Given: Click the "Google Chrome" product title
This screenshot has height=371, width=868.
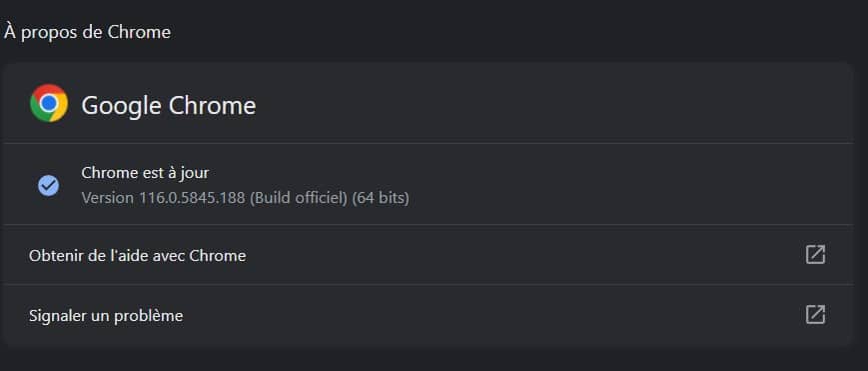Looking at the screenshot, I should 168,105.
